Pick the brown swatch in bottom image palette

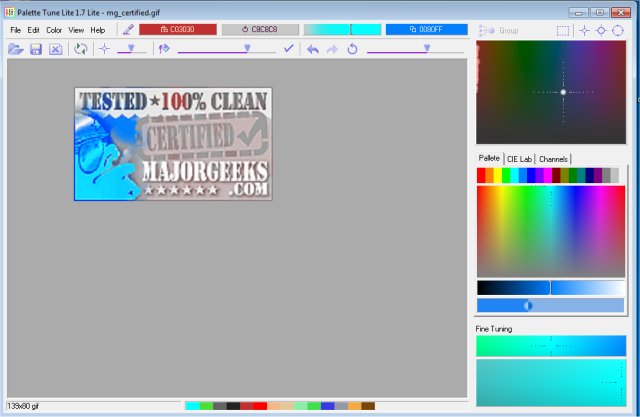point(368,406)
